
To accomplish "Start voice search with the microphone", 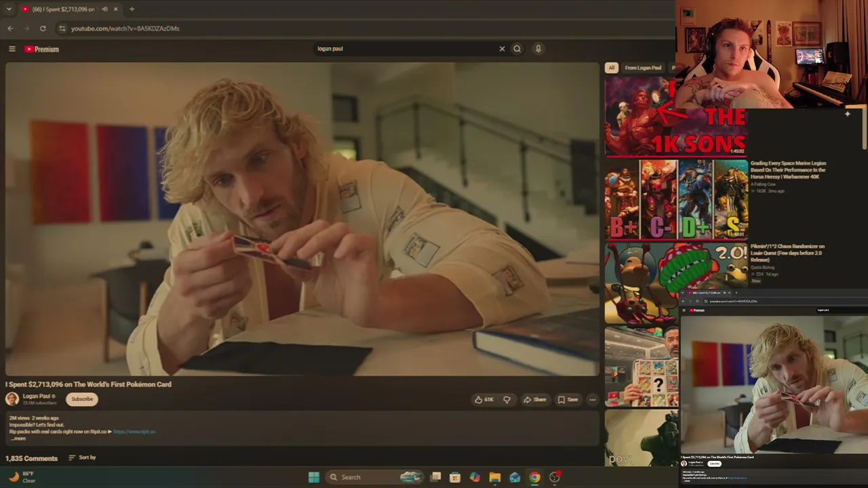I will click(538, 49).
